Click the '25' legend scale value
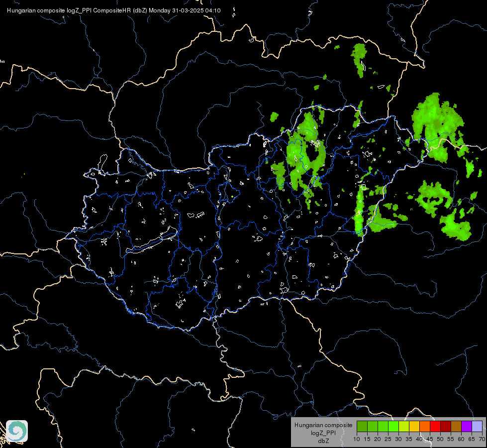Viewport: 487px width, 448px height. (x=388, y=440)
